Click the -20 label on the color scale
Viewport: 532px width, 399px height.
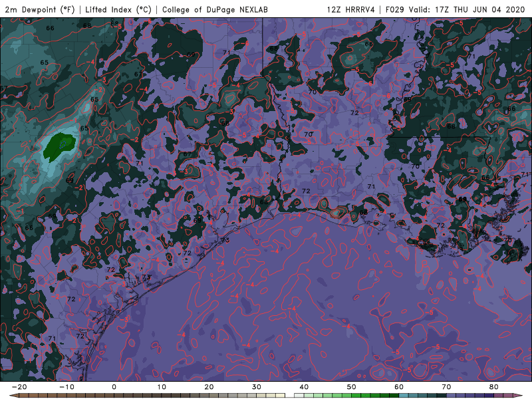tap(19, 387)
